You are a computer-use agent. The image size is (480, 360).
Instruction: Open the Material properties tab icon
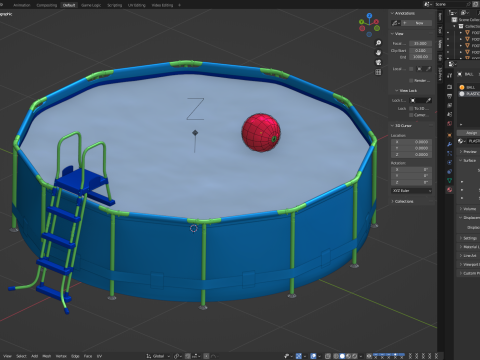449,190
